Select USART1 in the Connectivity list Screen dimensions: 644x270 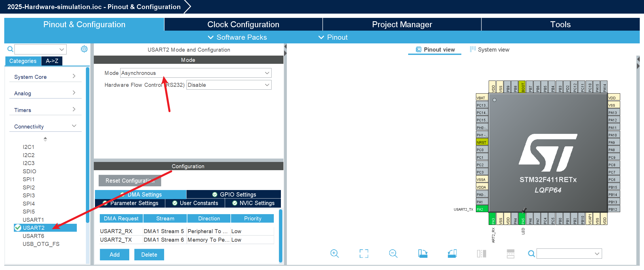[33, 220]
